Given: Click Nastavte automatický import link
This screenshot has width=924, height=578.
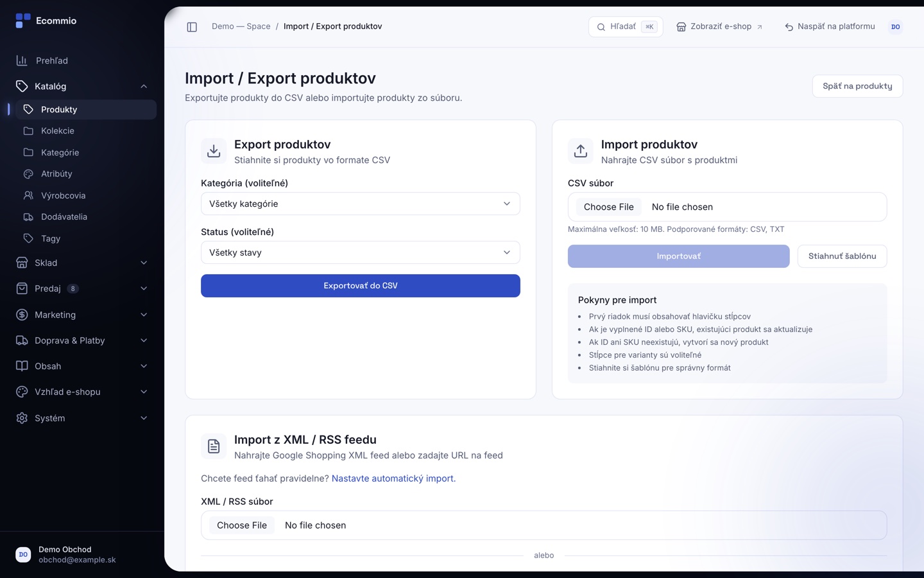Looking at the screenshot, I should click(x=393, y=478).
